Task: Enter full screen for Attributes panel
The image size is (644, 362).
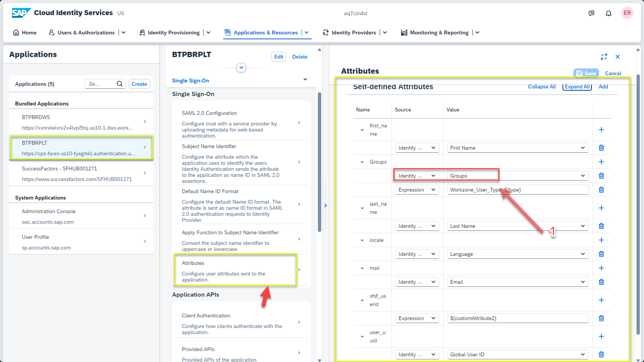Action: (604, 57)
